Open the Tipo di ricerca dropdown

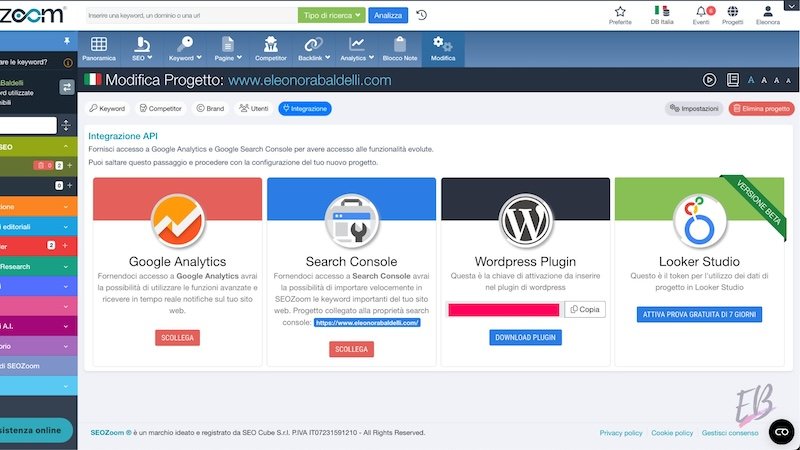tap(332, 15)
